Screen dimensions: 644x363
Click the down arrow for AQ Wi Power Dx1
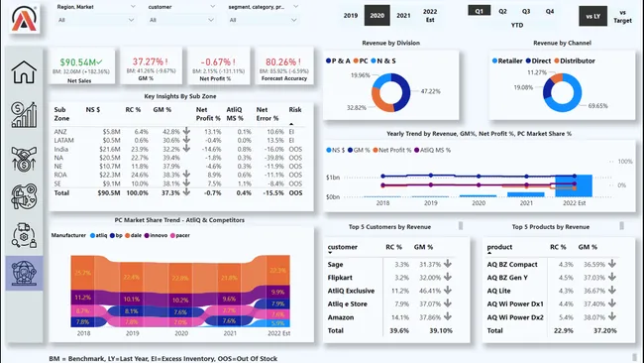[612, 303]
